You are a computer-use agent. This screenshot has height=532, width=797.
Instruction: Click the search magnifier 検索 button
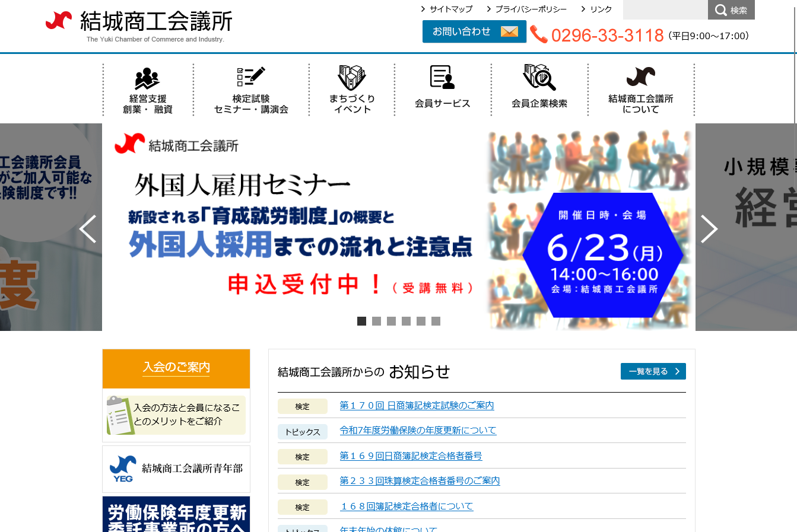(x=731, y=10)
